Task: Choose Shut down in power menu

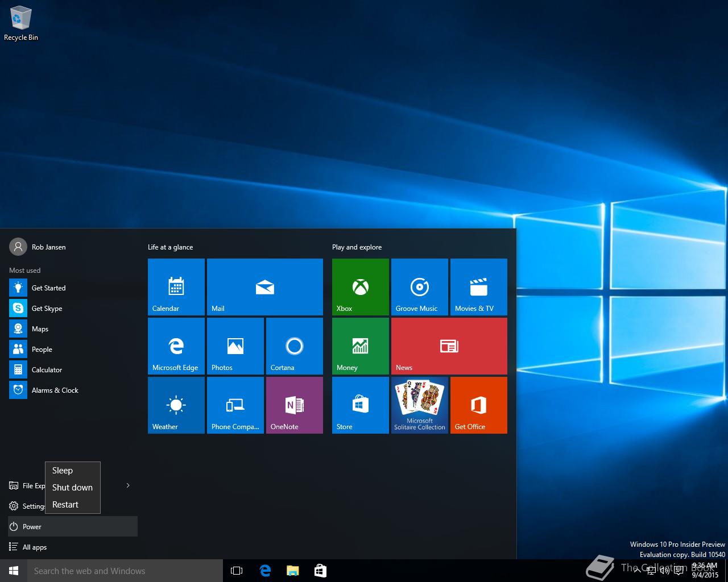Action: tap(73, 488)
